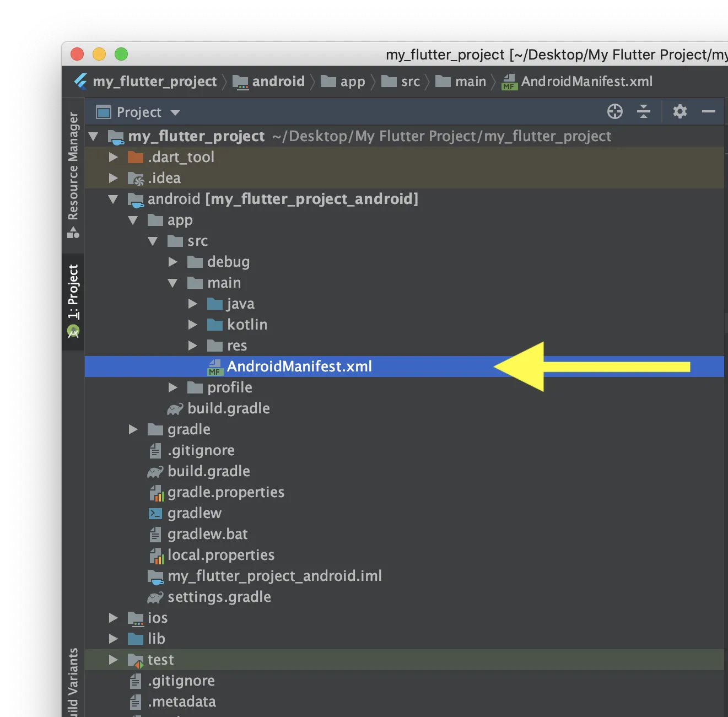Select the .idea folder icon

coord(136,178)
